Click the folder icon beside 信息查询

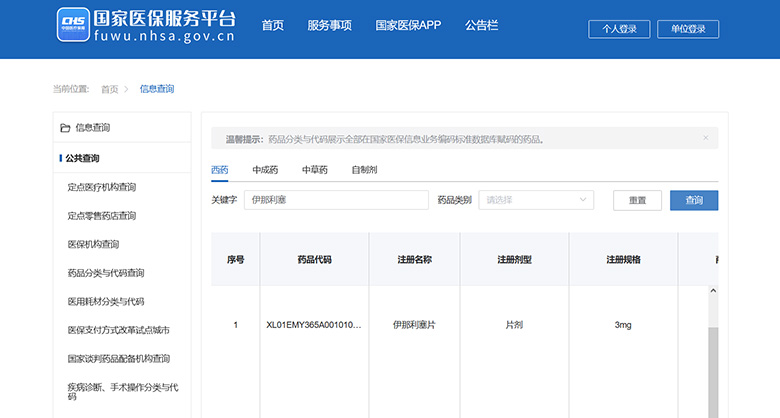pos(65,128)
